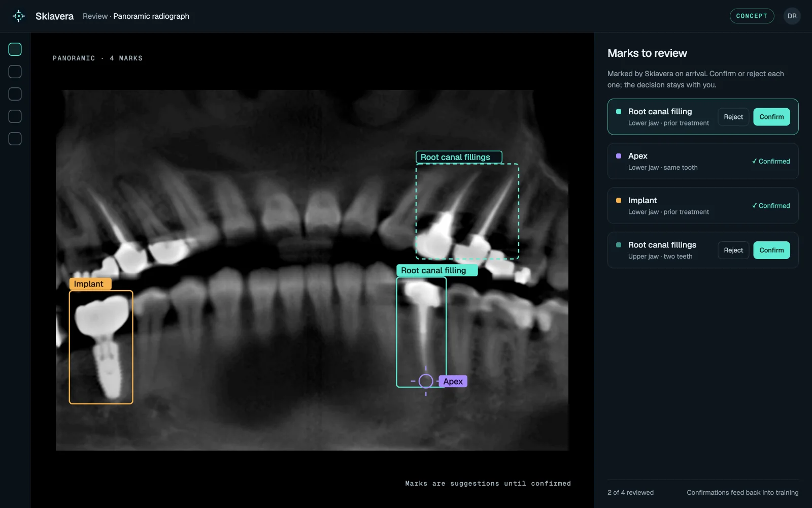Click the Apex circular target marker

tap(426, 381)
